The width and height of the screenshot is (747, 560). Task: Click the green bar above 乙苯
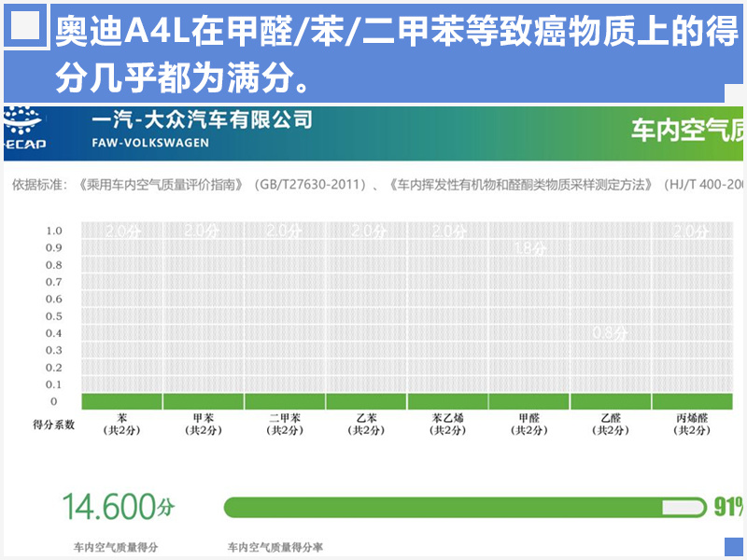pos(366,401)
